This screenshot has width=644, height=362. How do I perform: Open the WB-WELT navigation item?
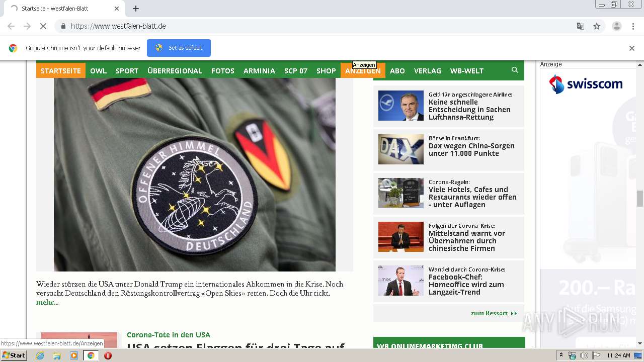pyautogui.click(x=467, y=71)
